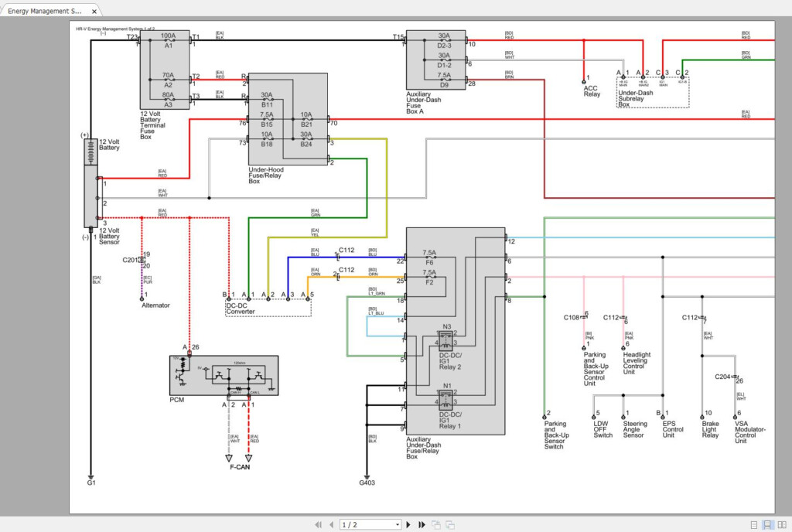Image resolution: width=792 pixels, height=532 pixels.
Task: Click the DC-DC/IG1 Relay 2 label
Action: [450, 361]
